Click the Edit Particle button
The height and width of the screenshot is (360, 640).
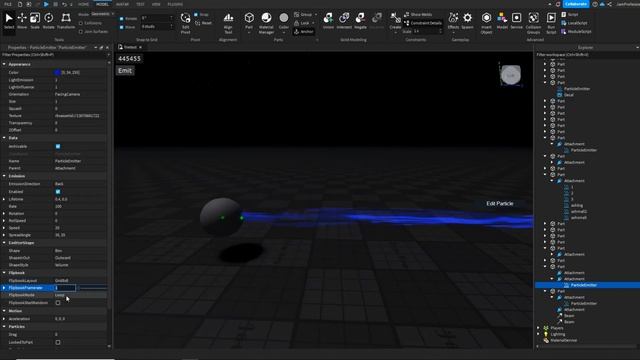pyautogui.click(x=500, y=203)
